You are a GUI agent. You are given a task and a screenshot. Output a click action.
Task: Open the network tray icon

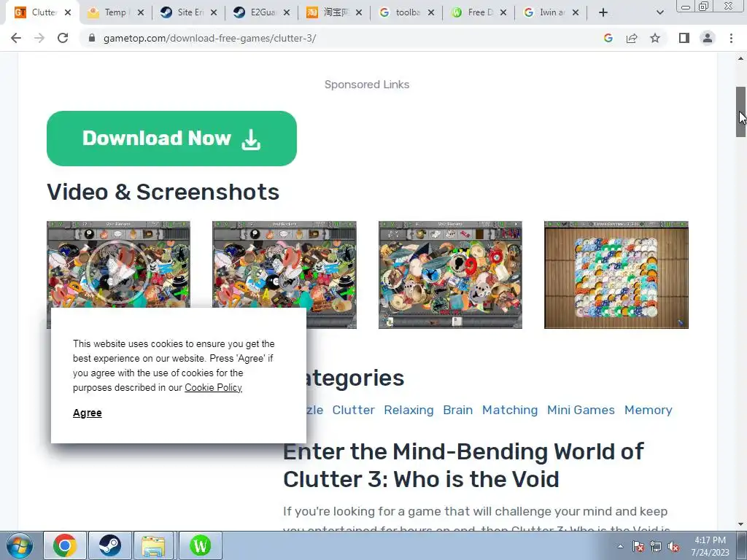(656, 547)
